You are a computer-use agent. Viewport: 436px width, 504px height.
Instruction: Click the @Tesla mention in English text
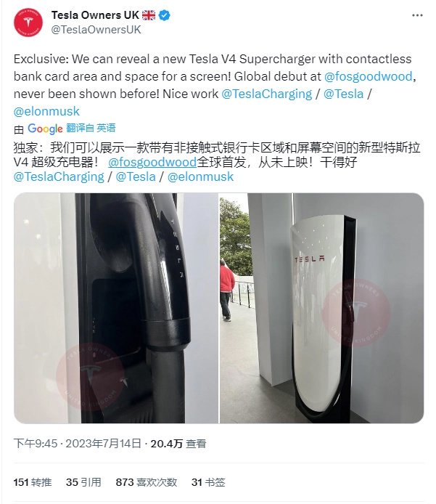(343, 94)
